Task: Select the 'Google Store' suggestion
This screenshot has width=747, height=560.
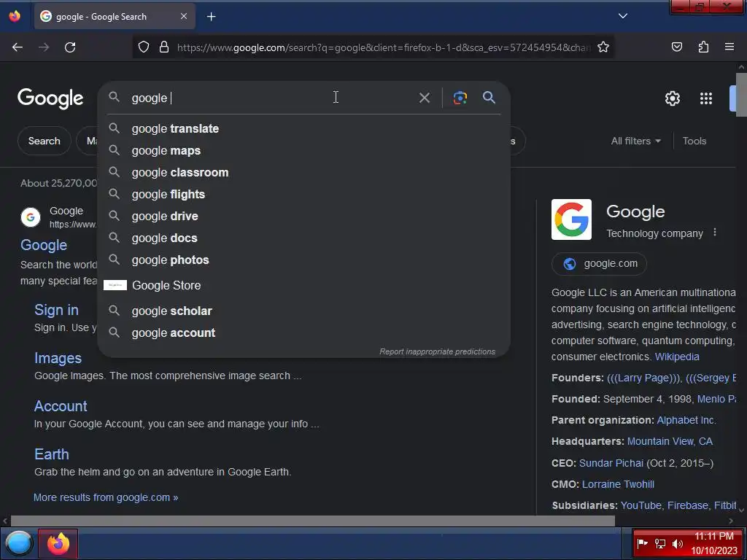Action: tap(303, 285)
